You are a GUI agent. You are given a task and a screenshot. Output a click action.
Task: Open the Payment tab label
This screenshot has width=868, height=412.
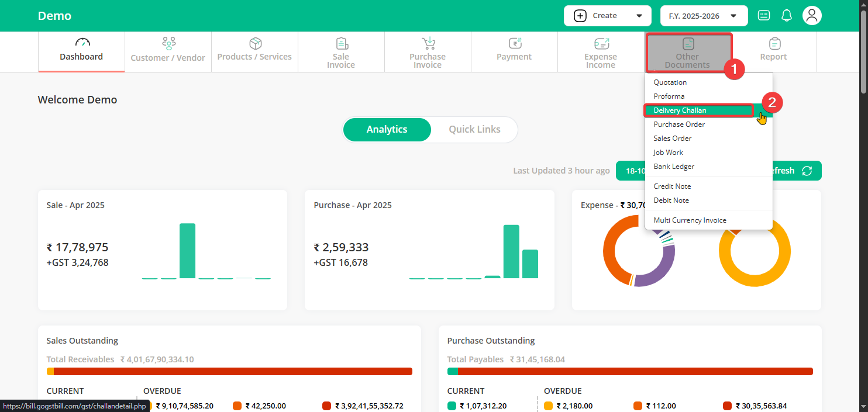pyautogui.click(x=514, y=57)
